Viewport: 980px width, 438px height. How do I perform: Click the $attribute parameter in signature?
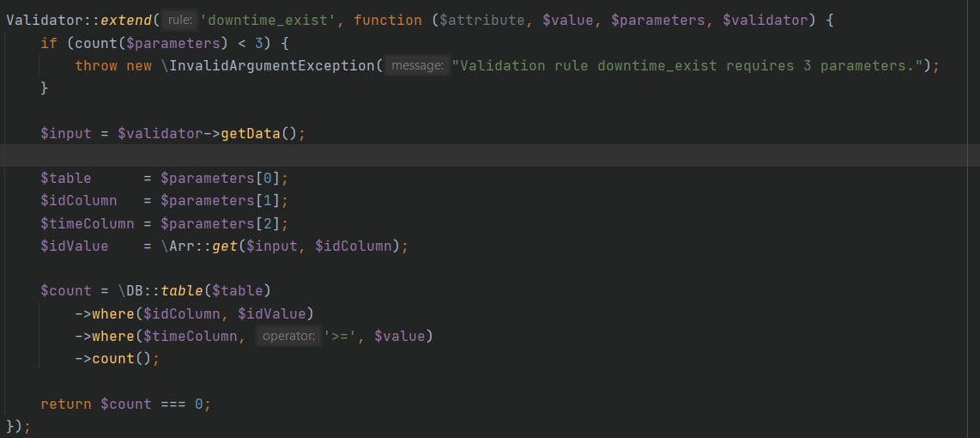[482, 21]
